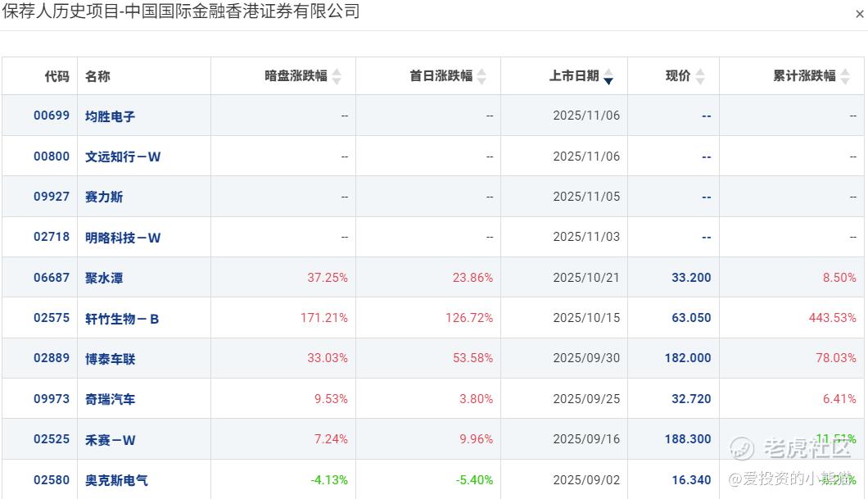Select listing date 2025/09/25
868x499 pixels.
tap(586, 398)
